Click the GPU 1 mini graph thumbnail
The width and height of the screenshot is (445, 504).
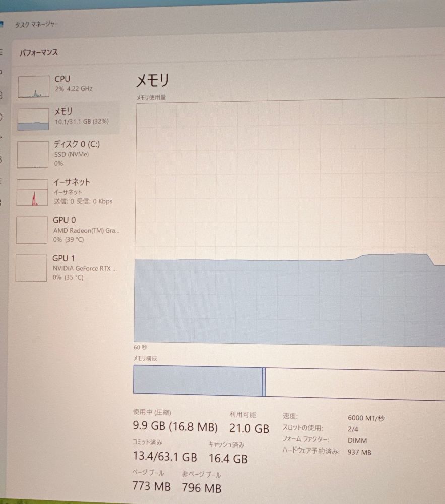click(31, 268)
